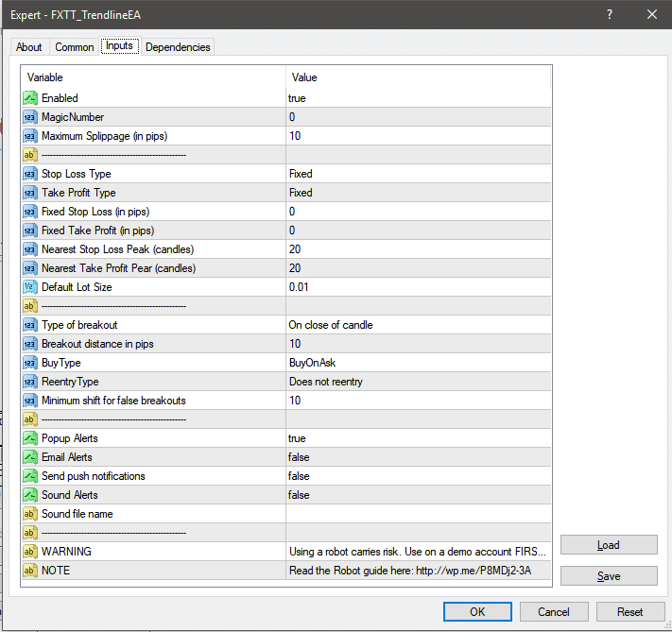672x632 pixels.
Task: Open BuyType value BuyOnAsk
Action: pyautogui.click(x=419, y=363)
